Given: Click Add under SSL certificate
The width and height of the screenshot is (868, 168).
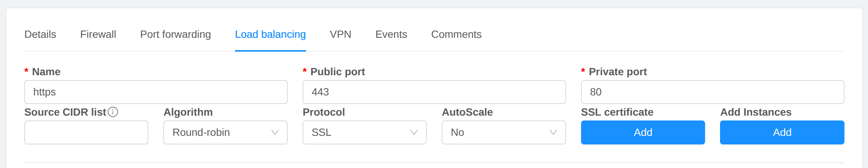Looking at the screenshot, I should pos(643,132).
